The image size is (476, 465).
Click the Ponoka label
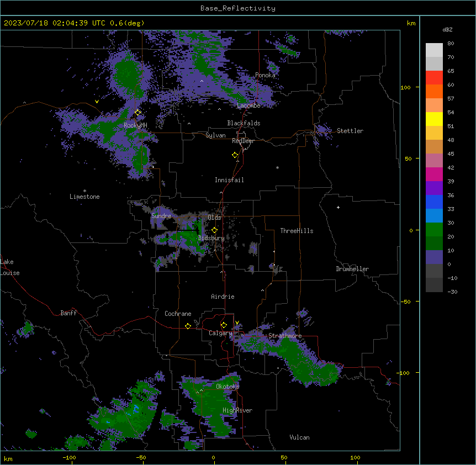pos(265,75)
